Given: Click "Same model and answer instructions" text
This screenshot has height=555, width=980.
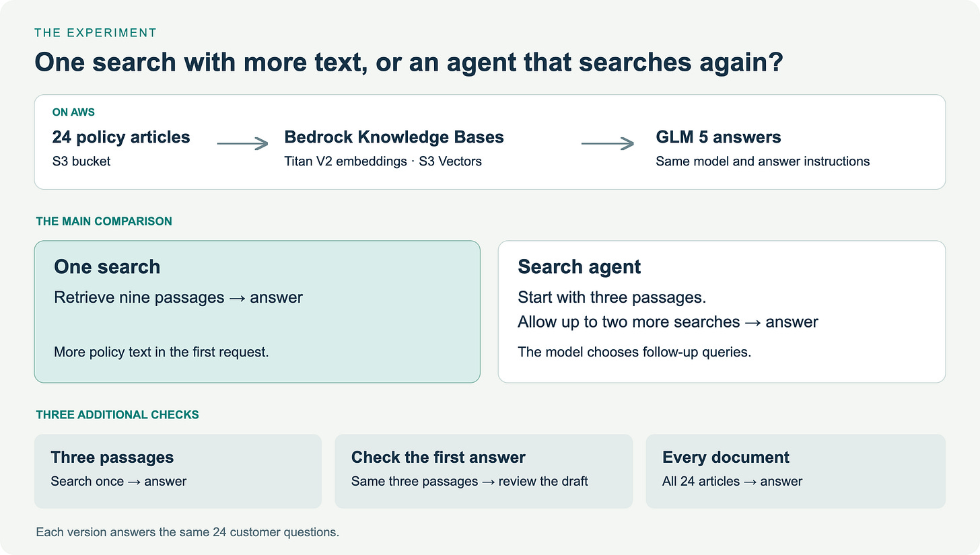Looking at the screenshot, I should (763, 161).
